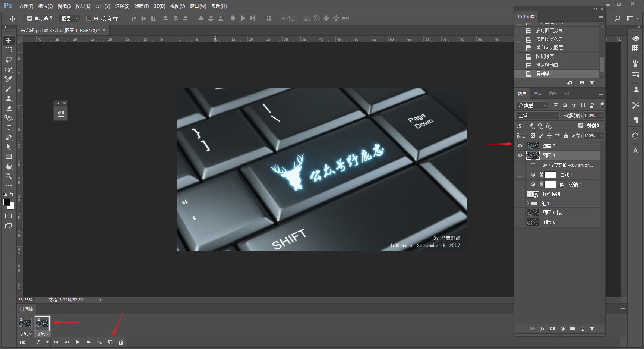644x349 pixels.
Task: Select the Eraser tool
Action: pos(8,109)
